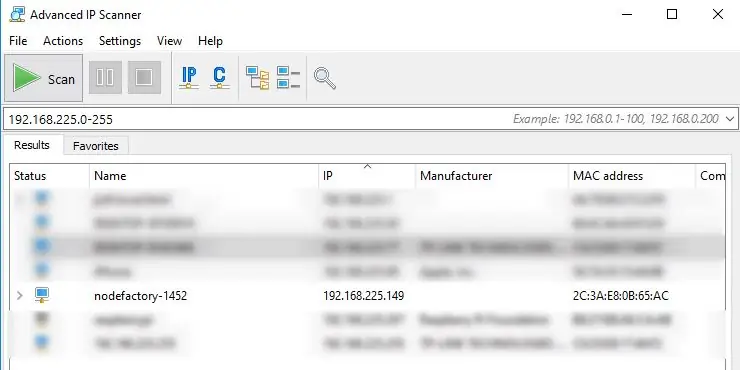Minimize the Advanced IP Scanner window
This screenshot has height=370, width=740.
[x=627, y=15]
